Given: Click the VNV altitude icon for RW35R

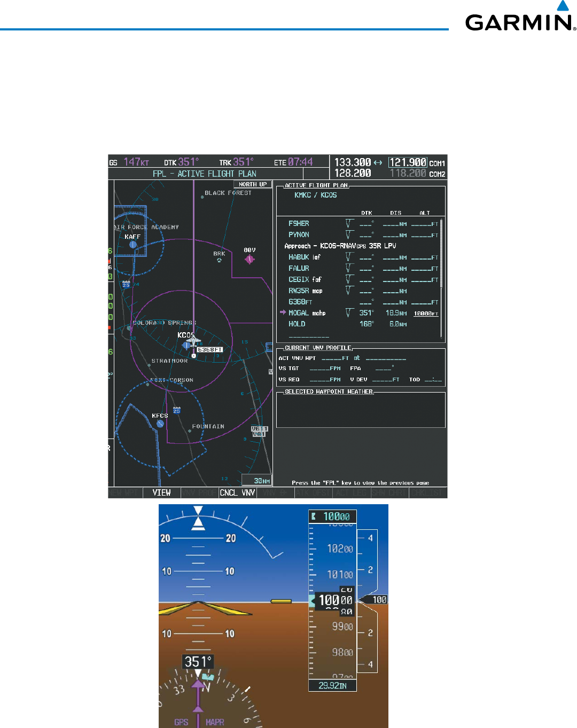Looking at the screenshot, I should pos(349,291).
